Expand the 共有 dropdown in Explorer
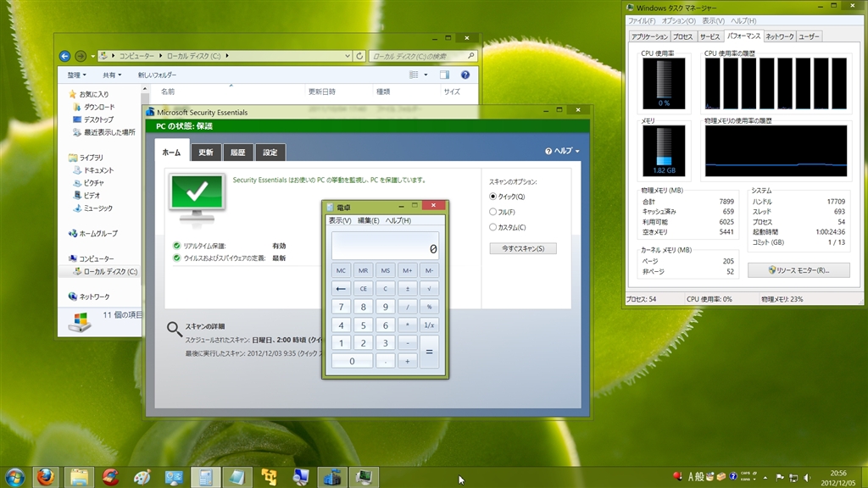This screenshot has width=868, height=488. coord(112,75)
